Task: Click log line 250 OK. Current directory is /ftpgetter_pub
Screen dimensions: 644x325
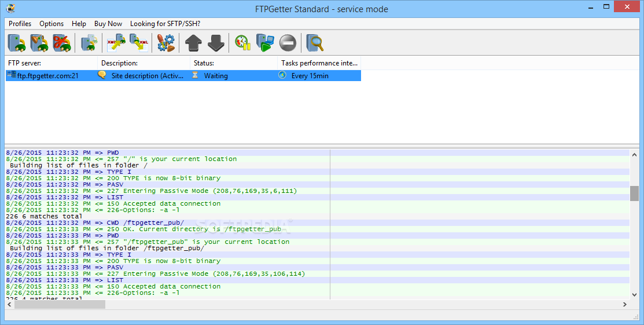Action: pos(143,229)
